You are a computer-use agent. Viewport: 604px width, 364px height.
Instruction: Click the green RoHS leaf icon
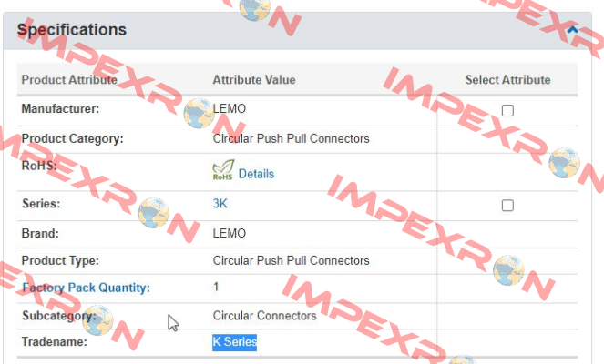(223, 170)
